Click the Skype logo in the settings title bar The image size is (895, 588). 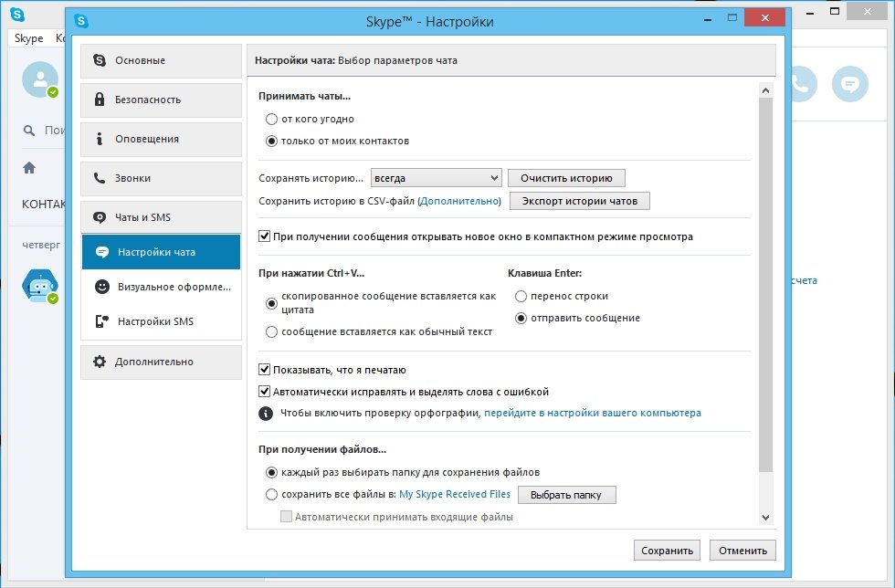coord(81,21)
